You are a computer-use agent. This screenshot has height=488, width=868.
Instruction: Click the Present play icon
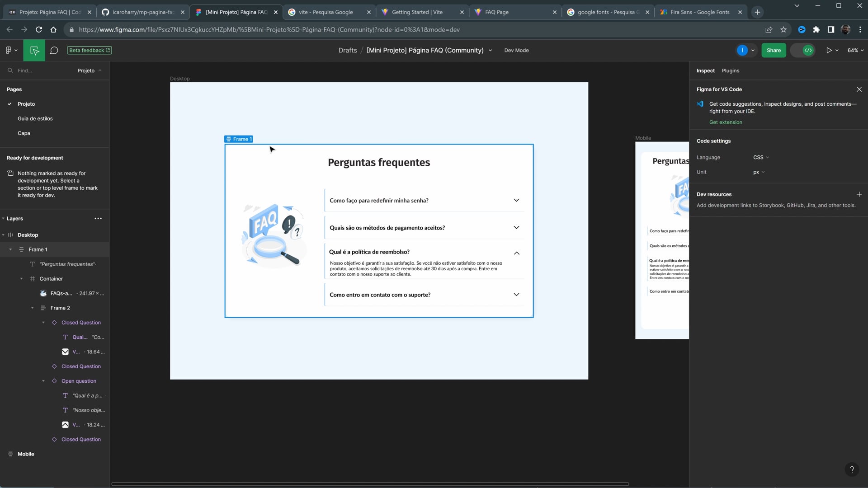[x=829, y=50]
